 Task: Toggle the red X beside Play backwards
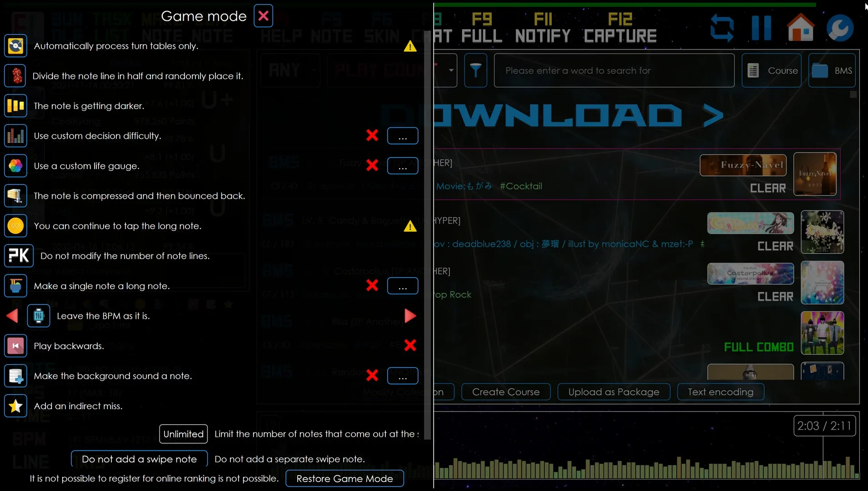[x=410, y=346]
